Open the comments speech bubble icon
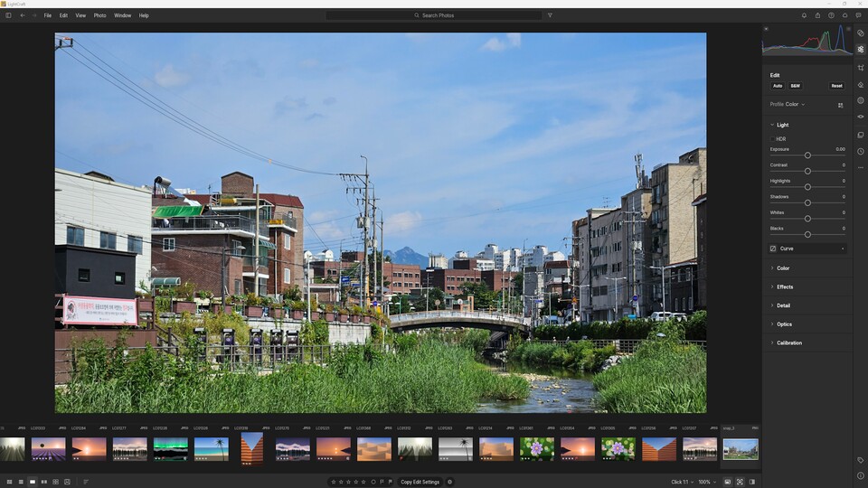This screenshot has width=868, height=488. tap(859, 15)
